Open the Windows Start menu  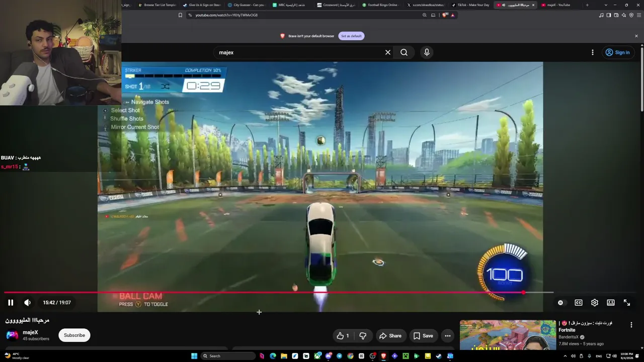194,356
